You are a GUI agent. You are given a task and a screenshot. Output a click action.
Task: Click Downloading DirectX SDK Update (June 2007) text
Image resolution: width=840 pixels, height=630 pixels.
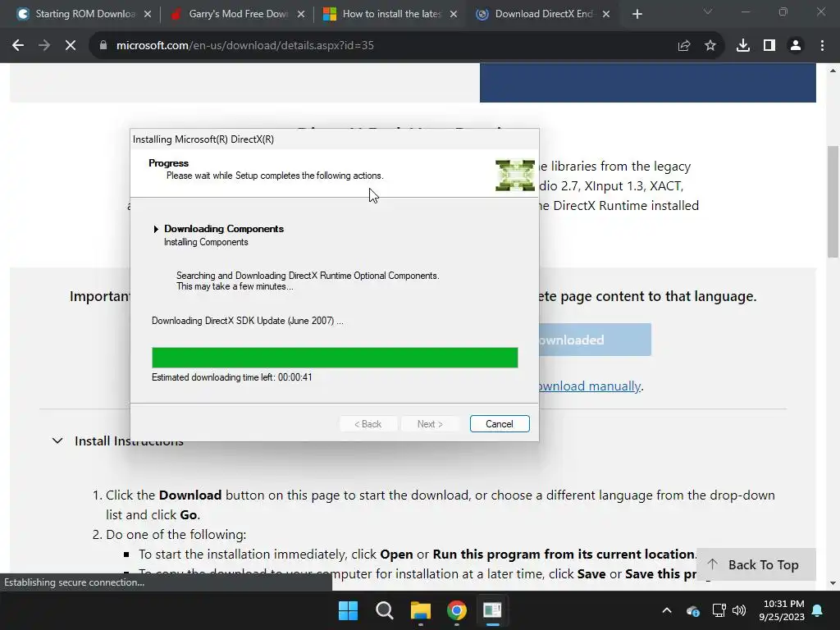pos(248,321)
